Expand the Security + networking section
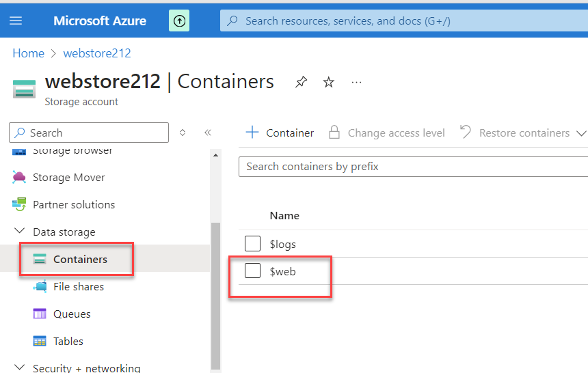The height and width of the screenshot is (373, 588). pos(19,368)
